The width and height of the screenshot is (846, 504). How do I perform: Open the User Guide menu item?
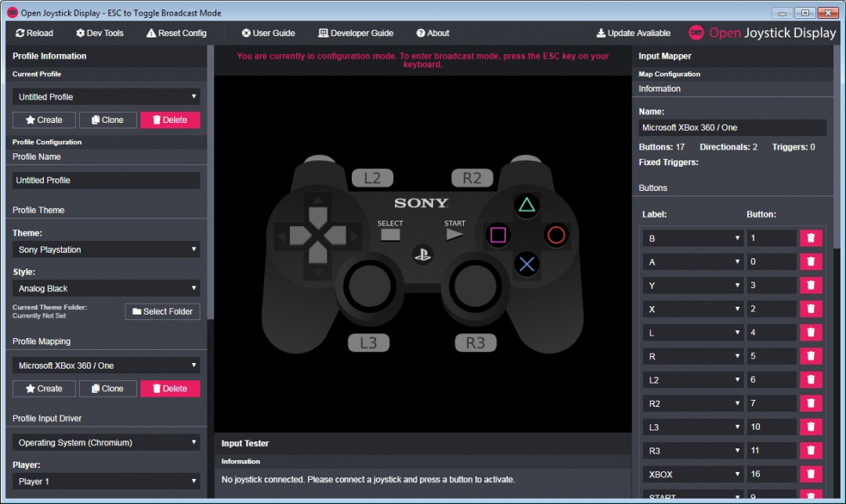(268, 33)
